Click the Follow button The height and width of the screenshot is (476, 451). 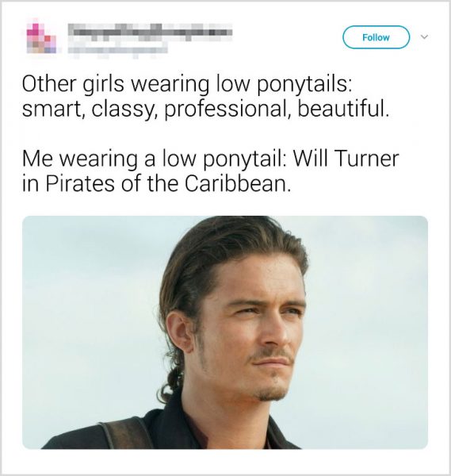point(376,37)
